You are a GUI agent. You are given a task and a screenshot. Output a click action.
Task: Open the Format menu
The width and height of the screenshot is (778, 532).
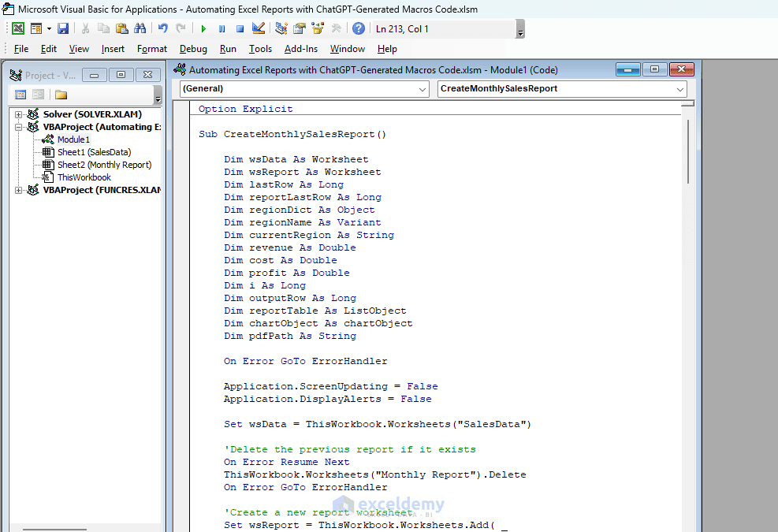(152, 49)
